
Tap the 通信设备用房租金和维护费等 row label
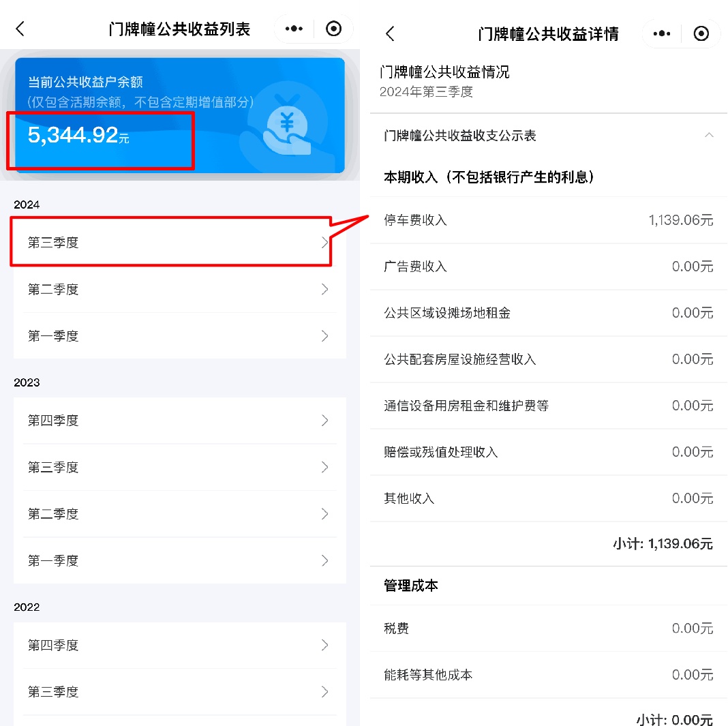coord(466,406)
